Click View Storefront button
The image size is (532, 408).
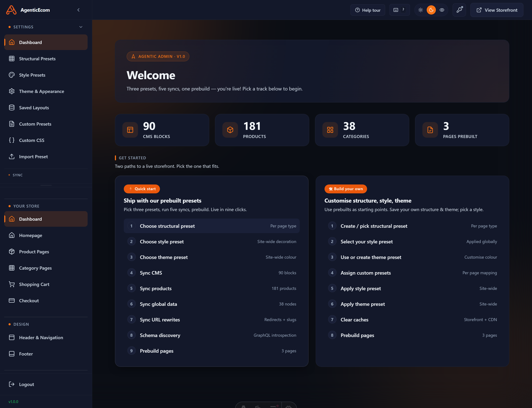tap(497, 10)
